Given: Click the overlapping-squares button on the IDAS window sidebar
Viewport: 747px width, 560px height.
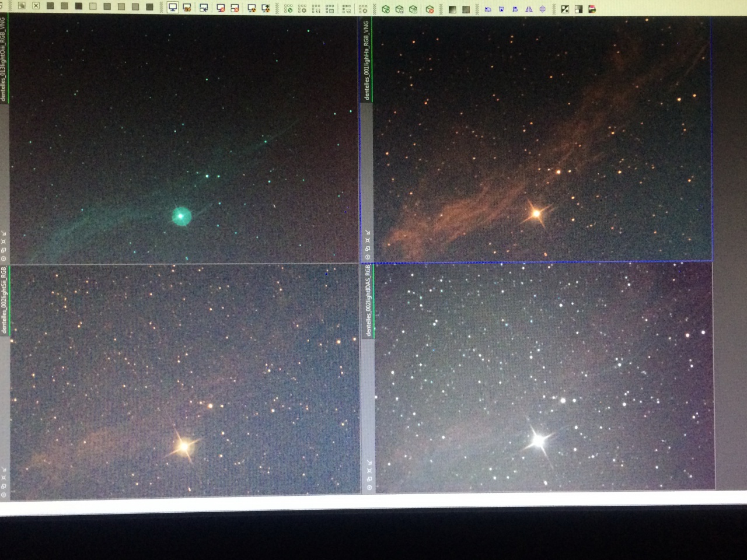Looking at the screenshot, I should click(369, 479).
